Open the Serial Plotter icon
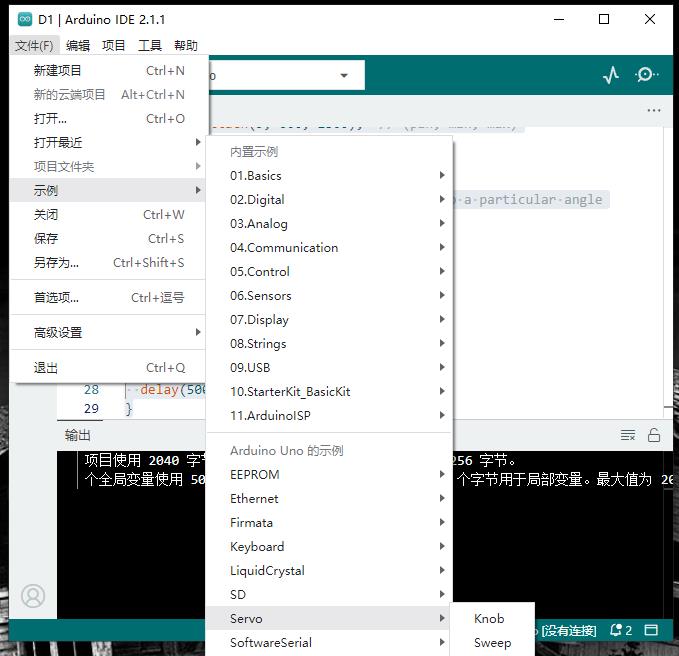 611,75
